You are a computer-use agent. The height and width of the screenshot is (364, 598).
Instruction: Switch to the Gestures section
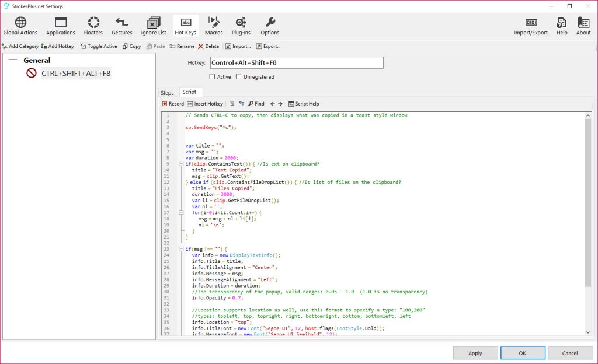pos(121,26)
